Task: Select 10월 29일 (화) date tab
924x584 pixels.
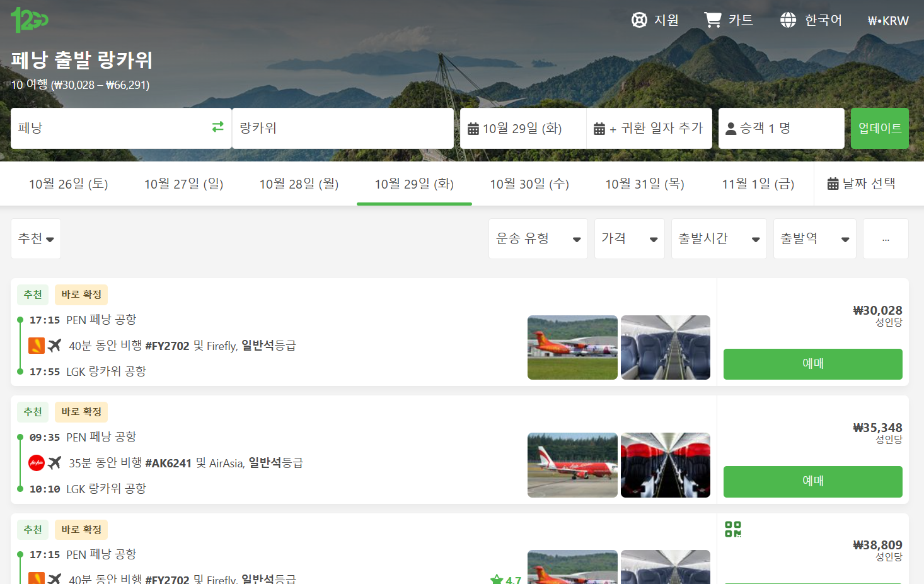Action: (x=414, y=184)
